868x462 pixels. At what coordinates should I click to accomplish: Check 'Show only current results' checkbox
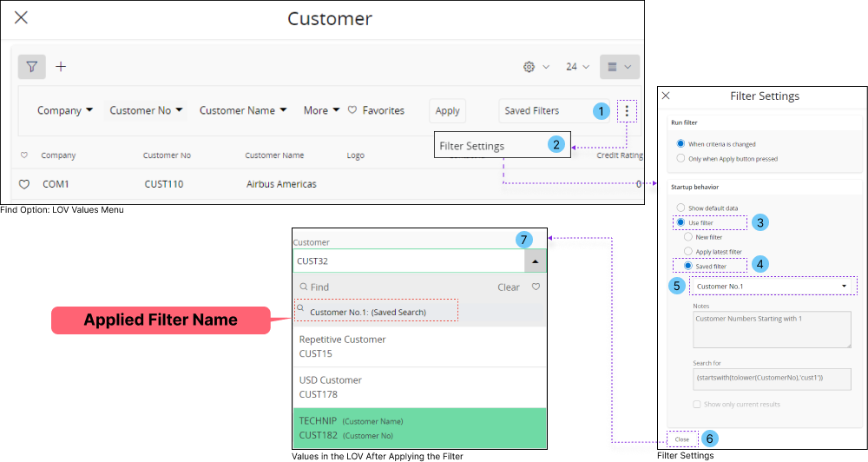click(697, 405)
